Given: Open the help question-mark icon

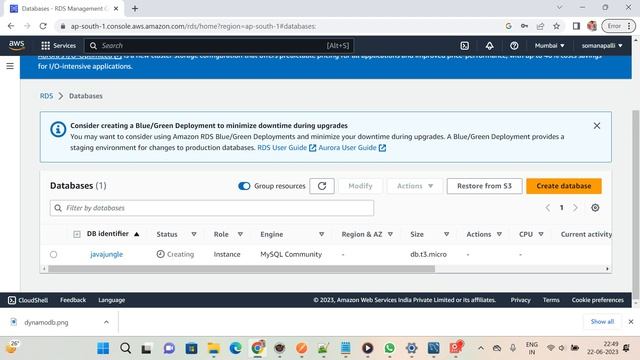Looking at the screenshot, I should tap(514, 46).
